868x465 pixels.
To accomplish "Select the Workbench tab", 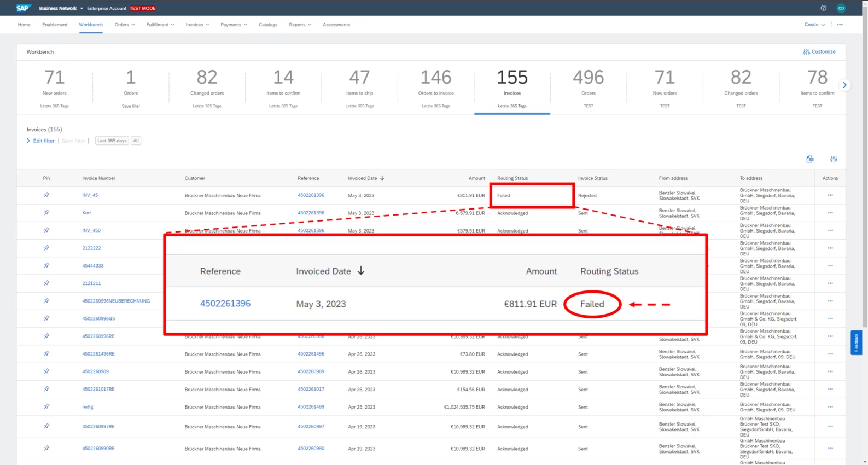I will click(x=91, y=25).
